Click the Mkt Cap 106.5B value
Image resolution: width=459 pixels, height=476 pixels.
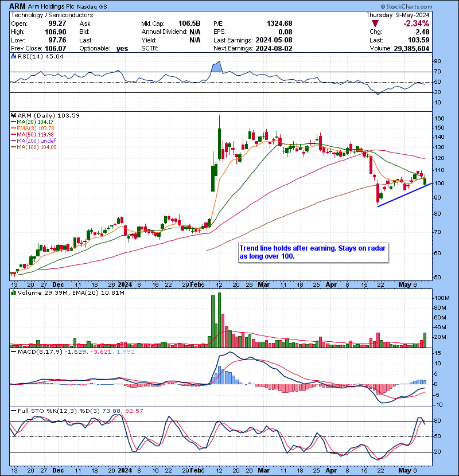click(x=189, y=24)
